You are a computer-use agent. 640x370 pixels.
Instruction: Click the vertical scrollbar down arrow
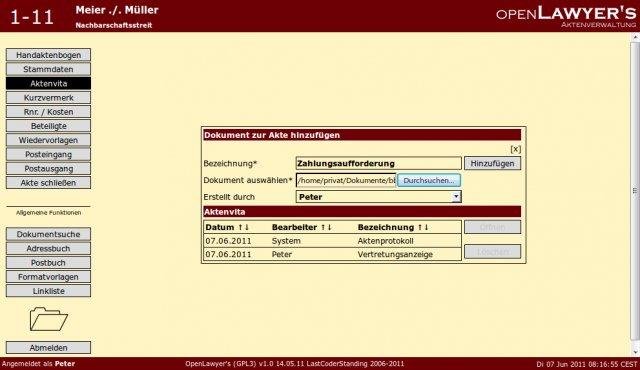click(635, 352)
